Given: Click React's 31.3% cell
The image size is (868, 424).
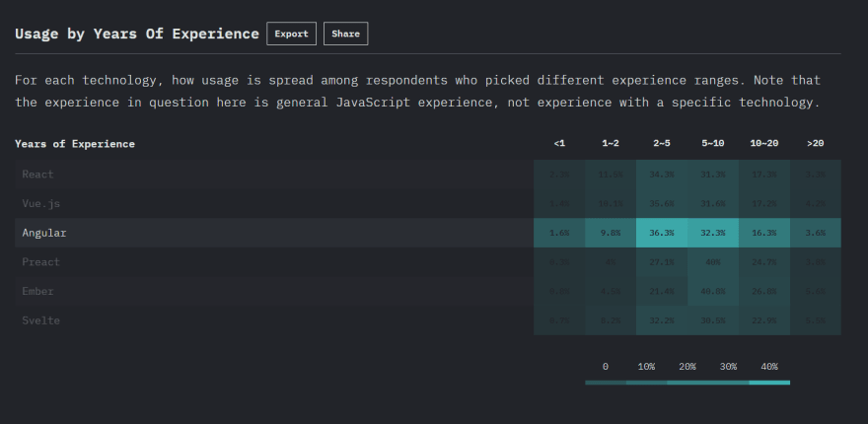Looking at the screenshot, I should pos(712,175).
